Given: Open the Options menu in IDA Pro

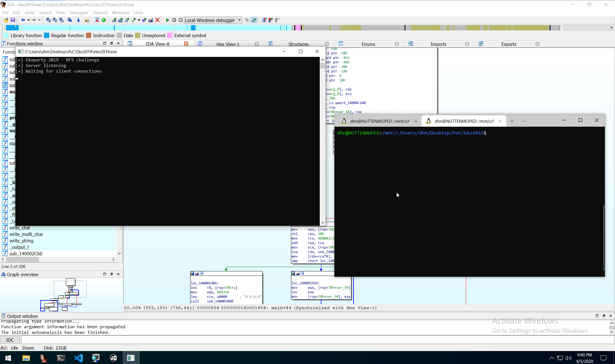Looking at the screenshot, I should [x=100, y=12].
